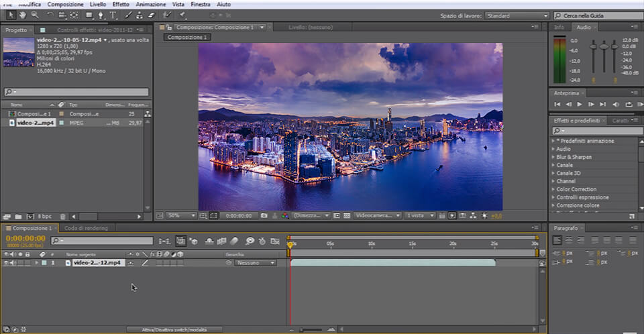This screenshot has width=644, height=334.
Task: Click the Pixel Aspect Ratio Correction icon
Action: 441,215
